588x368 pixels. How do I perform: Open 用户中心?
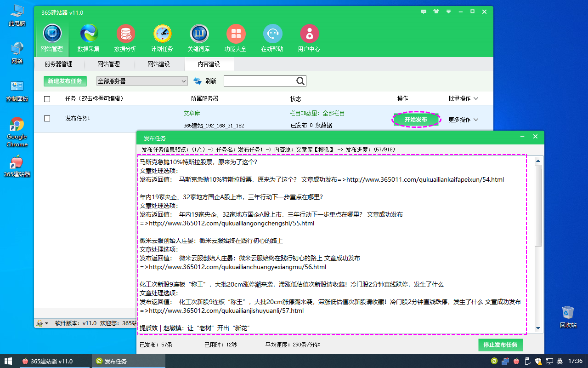[x=309, y=38]
